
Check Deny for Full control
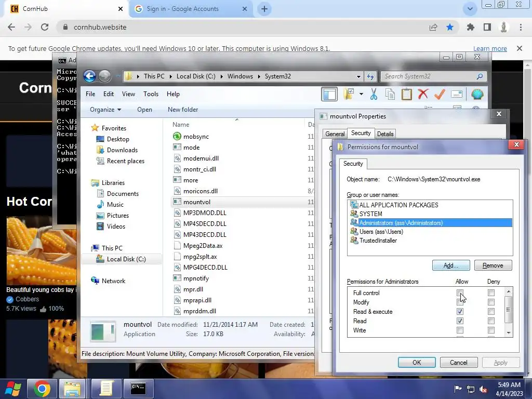pos(491,292)
